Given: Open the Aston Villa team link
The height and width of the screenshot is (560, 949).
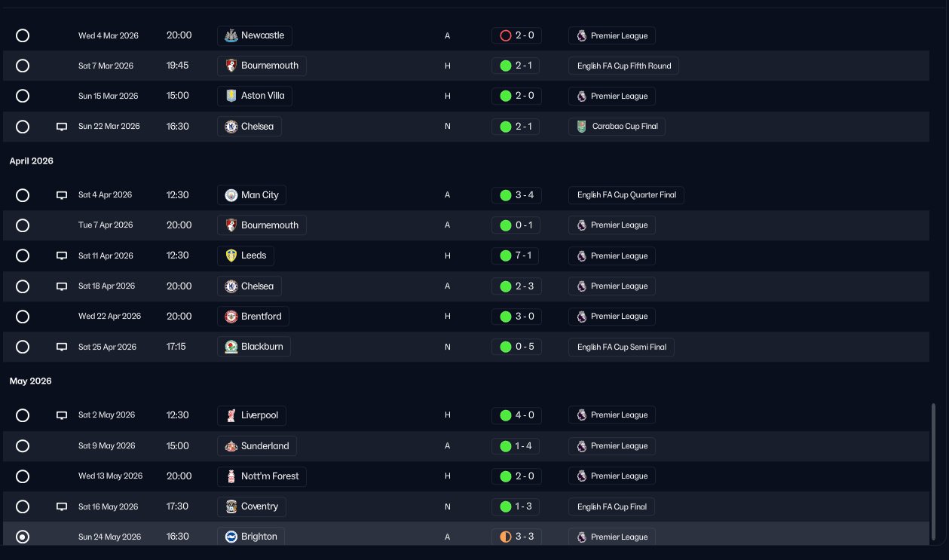Looking at the screenshot, I should coord(255,96).
